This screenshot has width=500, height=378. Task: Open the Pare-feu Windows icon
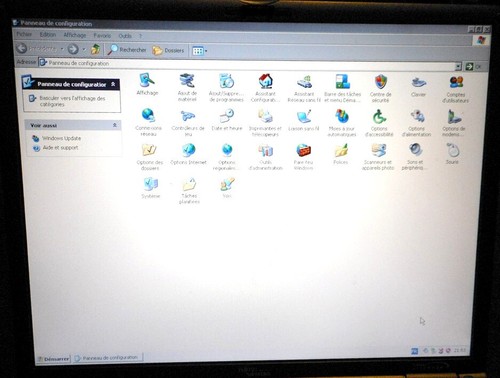click(x=303, y=157)
